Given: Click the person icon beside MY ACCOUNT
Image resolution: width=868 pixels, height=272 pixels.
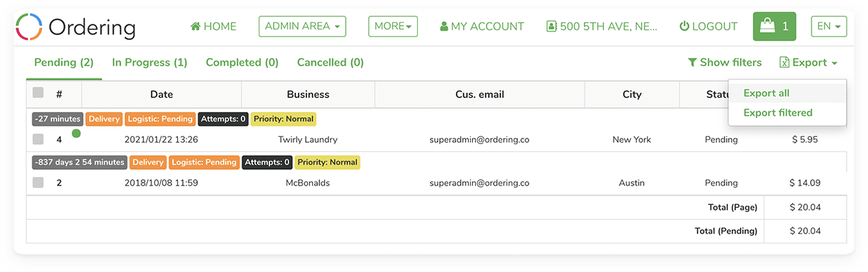Looking at the screenshot, I should 444,26.
